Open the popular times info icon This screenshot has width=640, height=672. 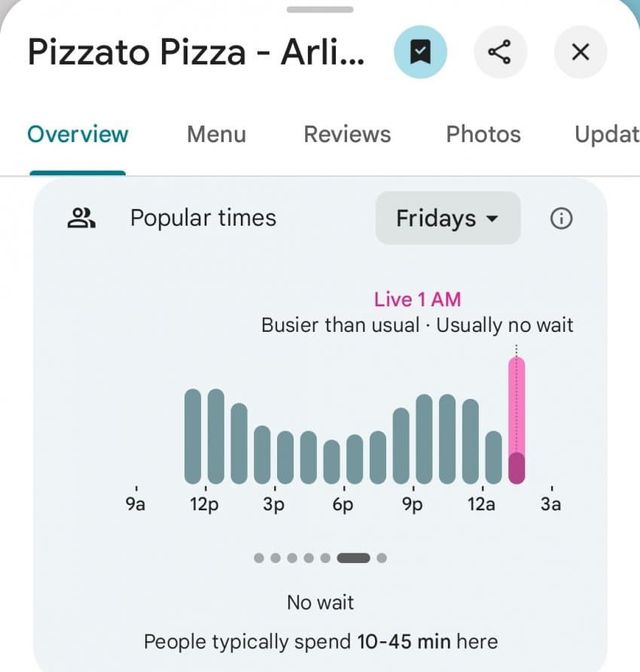(x=562, y=219)
